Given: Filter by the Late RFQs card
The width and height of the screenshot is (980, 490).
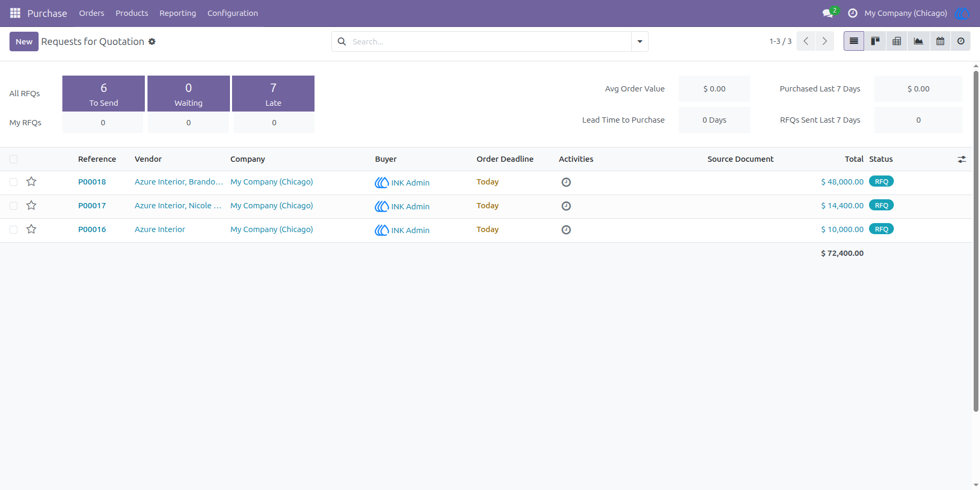Looking at the screenshot, I should tap(273, 94).
